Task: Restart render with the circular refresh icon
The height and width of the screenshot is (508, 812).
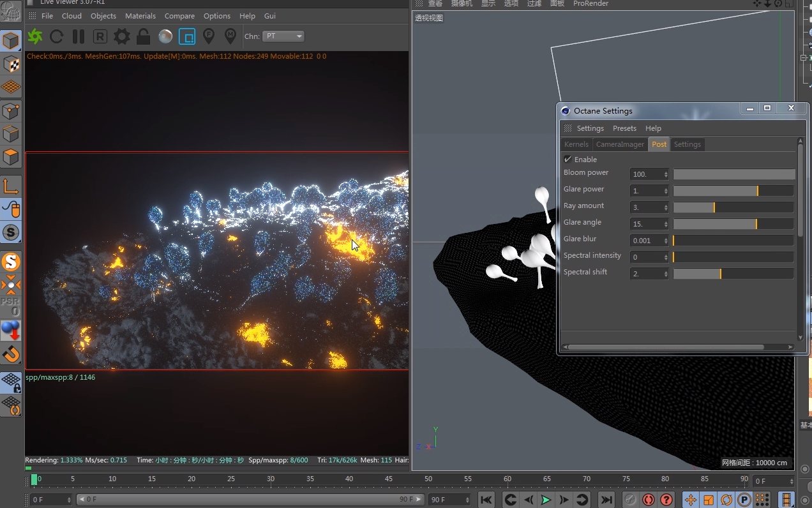Action: (57, 36)
